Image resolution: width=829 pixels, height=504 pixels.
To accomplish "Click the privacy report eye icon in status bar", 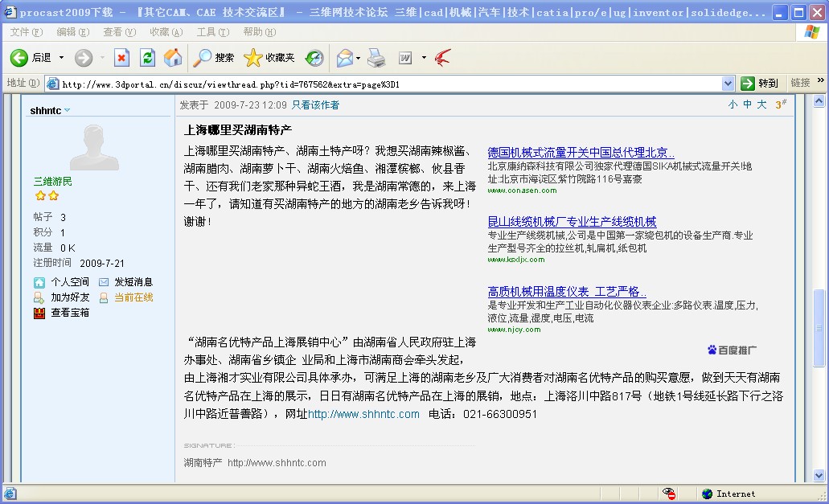I will 669,494.
